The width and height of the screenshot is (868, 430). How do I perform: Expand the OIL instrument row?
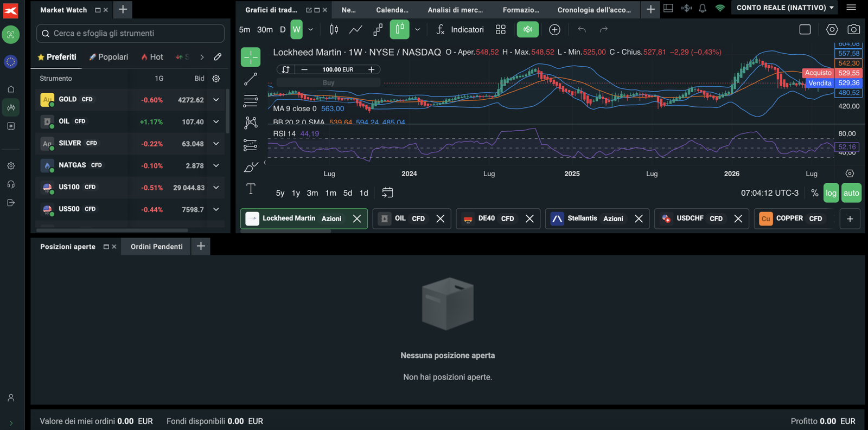click(216, 121)
